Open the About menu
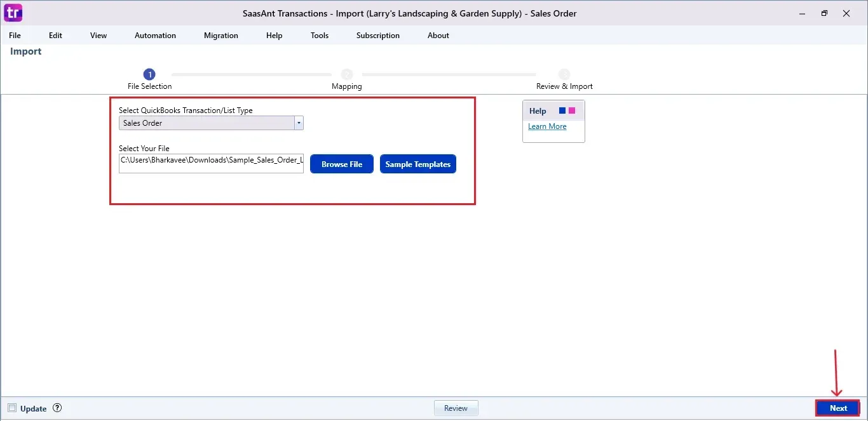 click(438, 36)
